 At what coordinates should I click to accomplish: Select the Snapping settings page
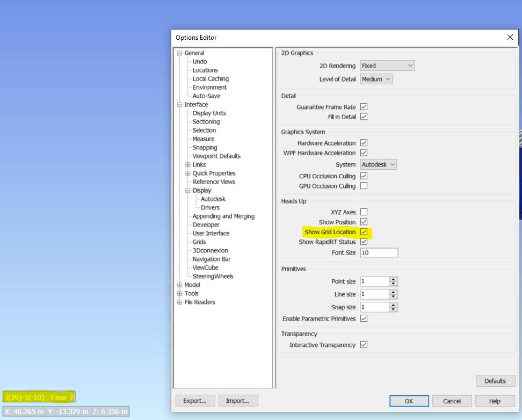(205, 147)
